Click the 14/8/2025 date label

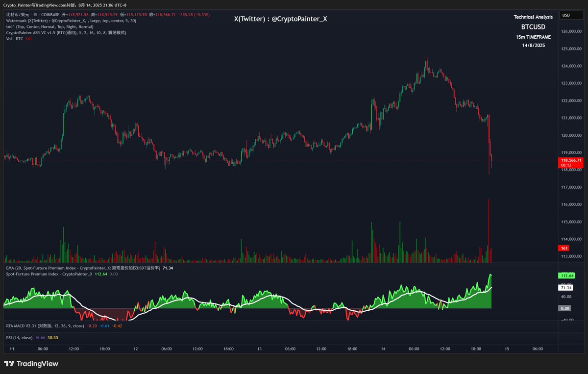pyautogui.click(x=533, y=45)
